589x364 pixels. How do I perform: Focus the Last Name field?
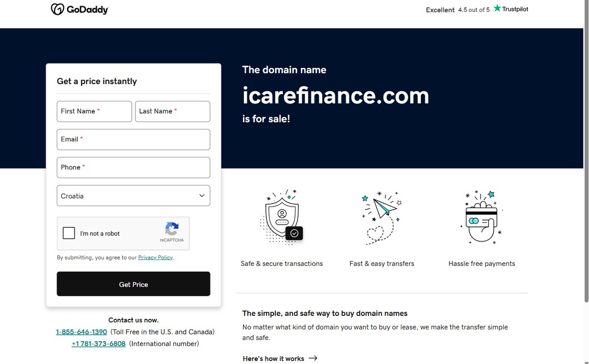[173, 111]
